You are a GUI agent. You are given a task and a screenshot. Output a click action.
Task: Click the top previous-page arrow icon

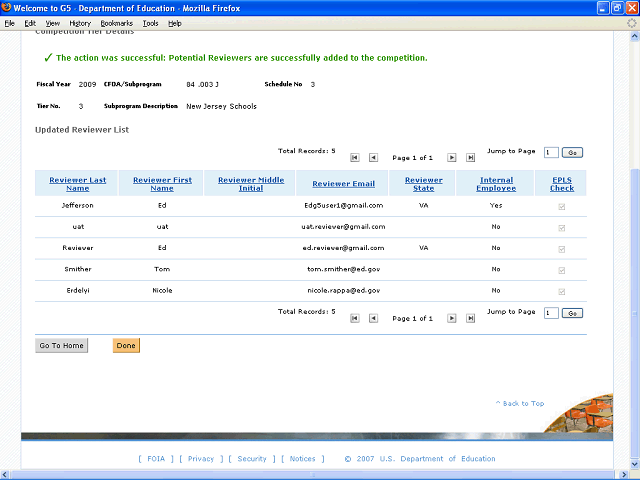click(x=373, y=158)
